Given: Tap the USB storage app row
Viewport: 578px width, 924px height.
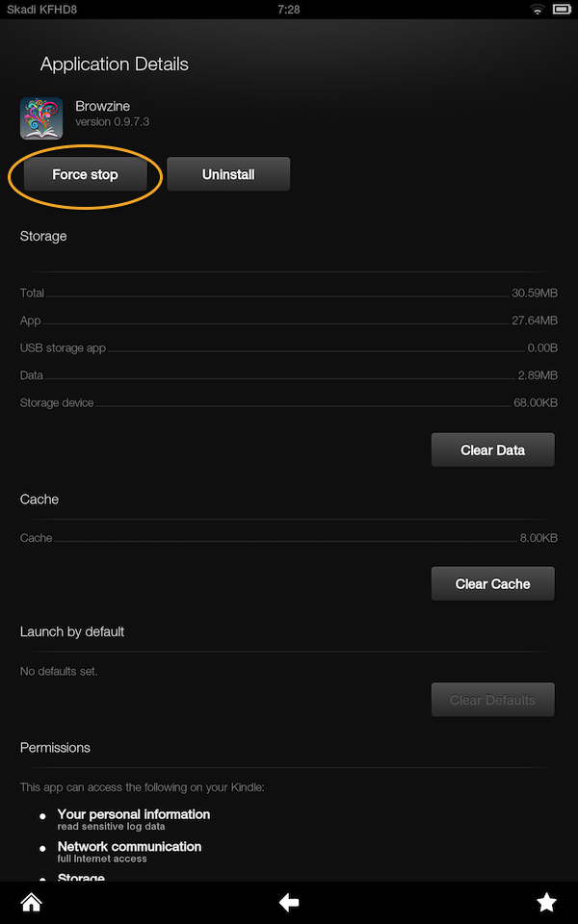Looking at the screenshot, I should pyautogui.click(x=289, y=347).
